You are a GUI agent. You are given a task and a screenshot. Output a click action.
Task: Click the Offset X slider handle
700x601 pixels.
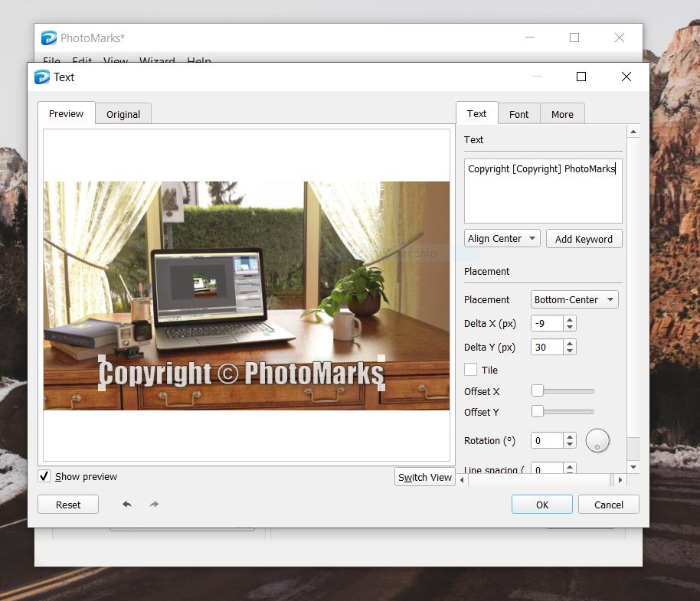pos(538,391)
